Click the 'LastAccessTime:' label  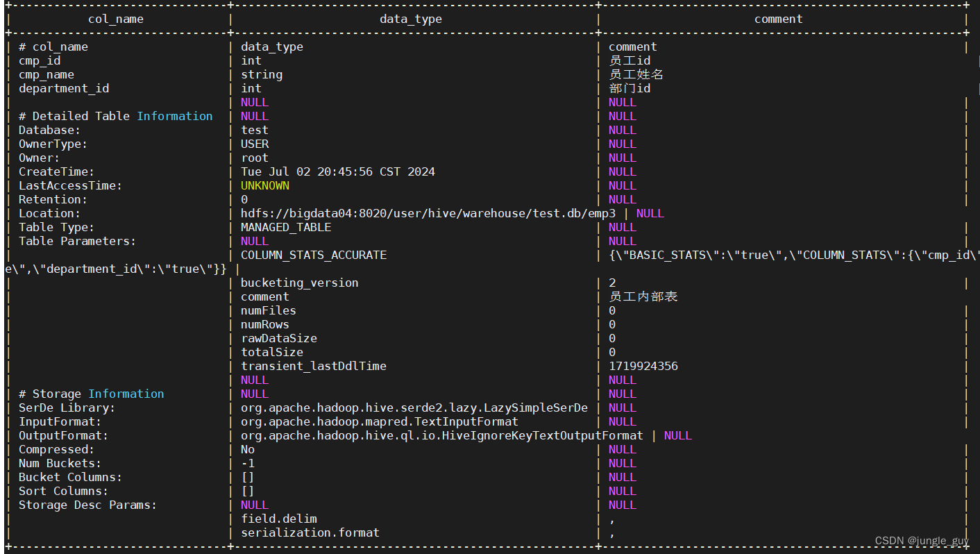tap(71, 186)
